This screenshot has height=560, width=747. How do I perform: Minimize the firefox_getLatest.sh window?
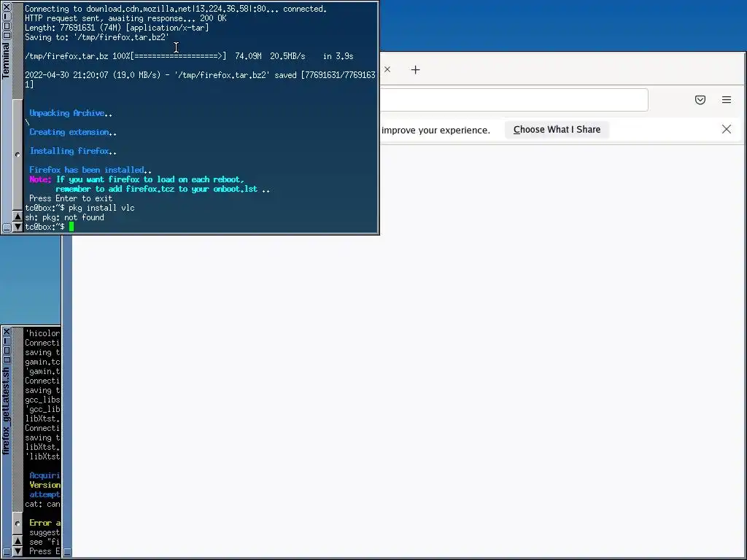pyautogui.click(x=7, y=341)
